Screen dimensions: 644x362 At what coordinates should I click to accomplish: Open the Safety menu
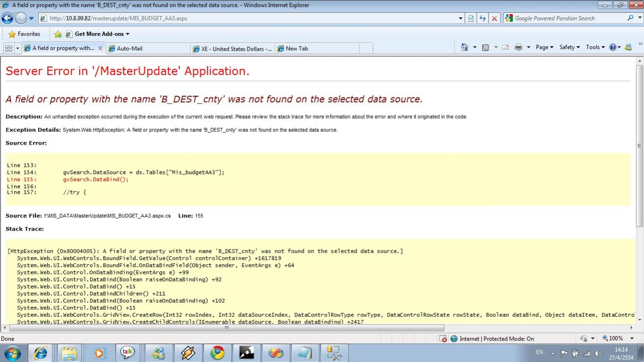tap(570, 47)
